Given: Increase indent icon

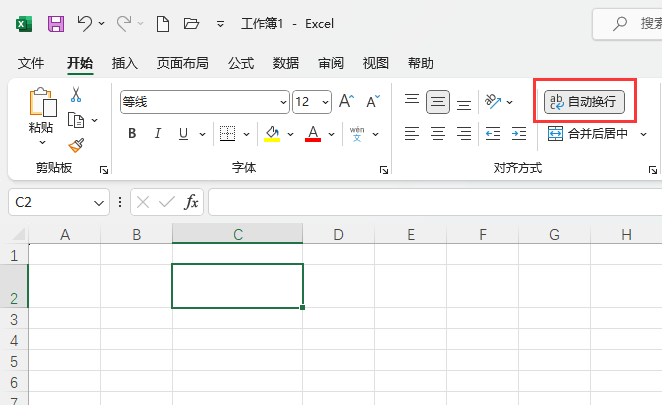Looking at the screenshot, I should pos(519,133).
